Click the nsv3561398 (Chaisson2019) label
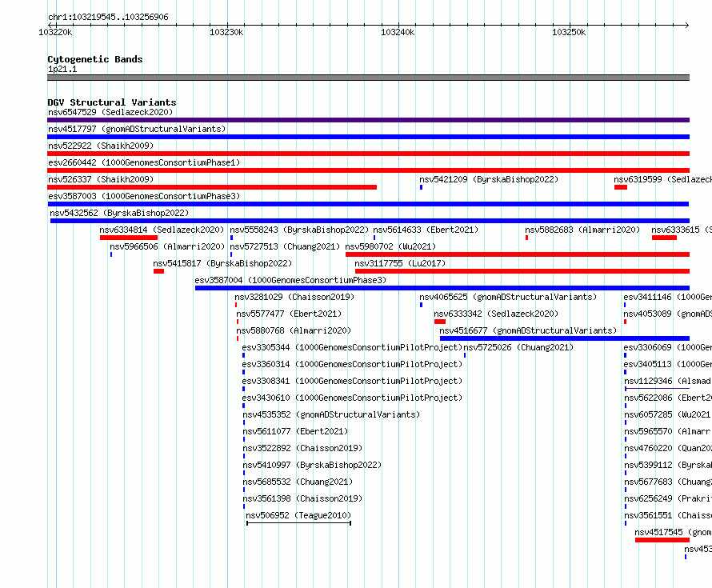 click(302, 498)
